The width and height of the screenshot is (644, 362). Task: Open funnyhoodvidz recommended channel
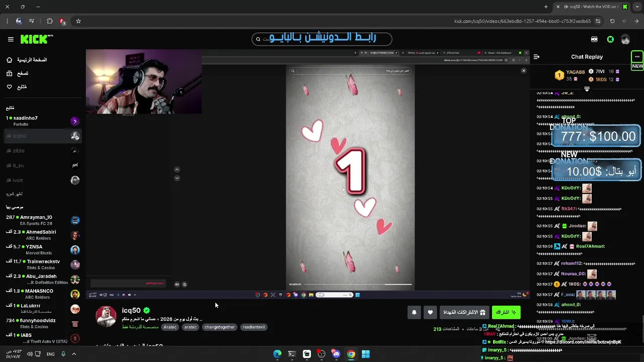pyautogui.click(x=42, y=323)
